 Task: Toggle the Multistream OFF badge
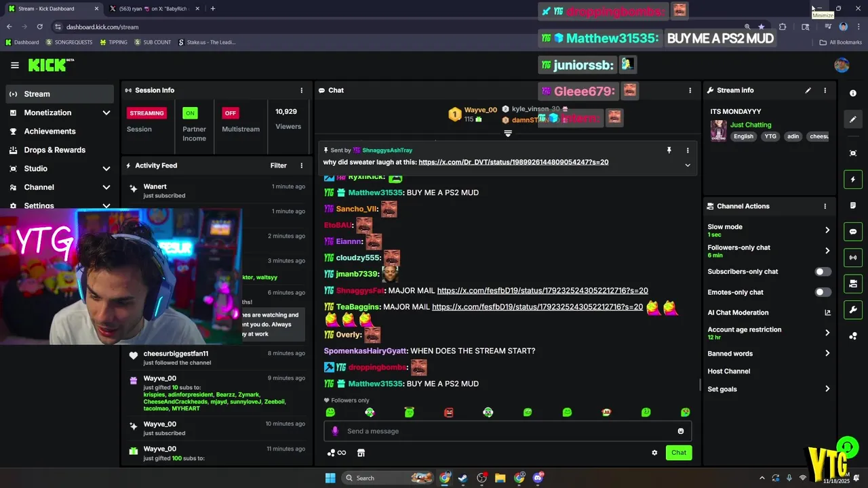[231, 113]
